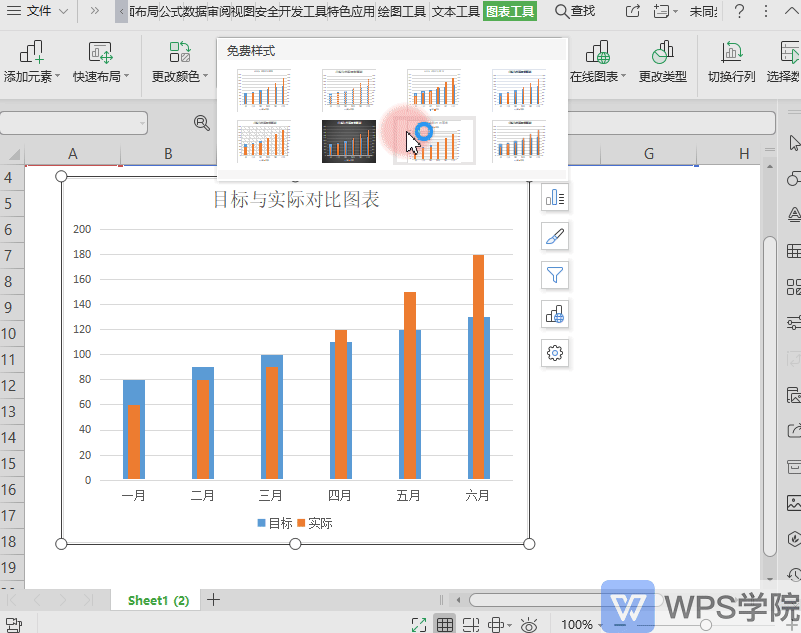Switch to the 文本工具 tab
The height and width of the screenshot is (633, 801).
(456, 11)
